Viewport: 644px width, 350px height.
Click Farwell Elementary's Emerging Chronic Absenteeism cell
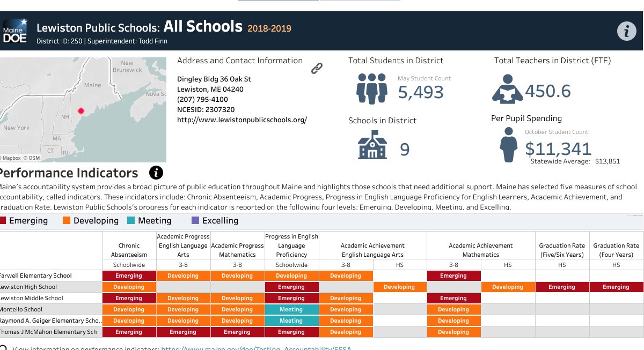pyautogui.click(x=129, y=275)
